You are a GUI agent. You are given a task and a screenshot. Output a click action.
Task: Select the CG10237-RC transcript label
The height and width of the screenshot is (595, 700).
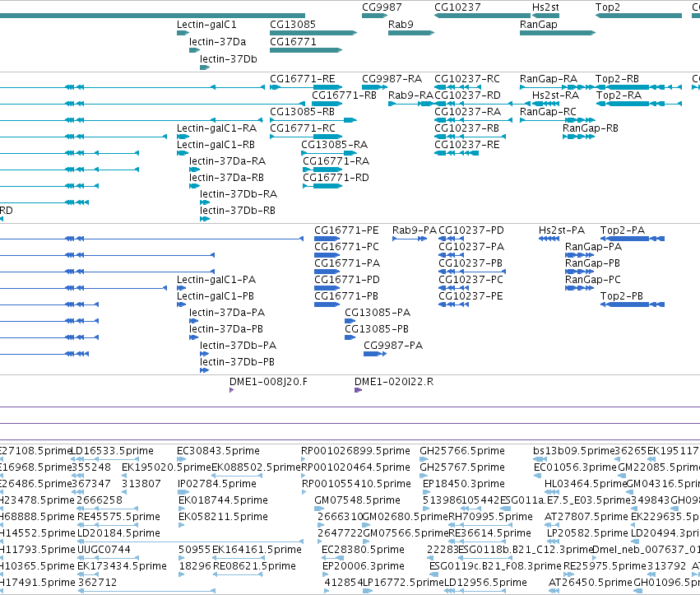(467, 79)
